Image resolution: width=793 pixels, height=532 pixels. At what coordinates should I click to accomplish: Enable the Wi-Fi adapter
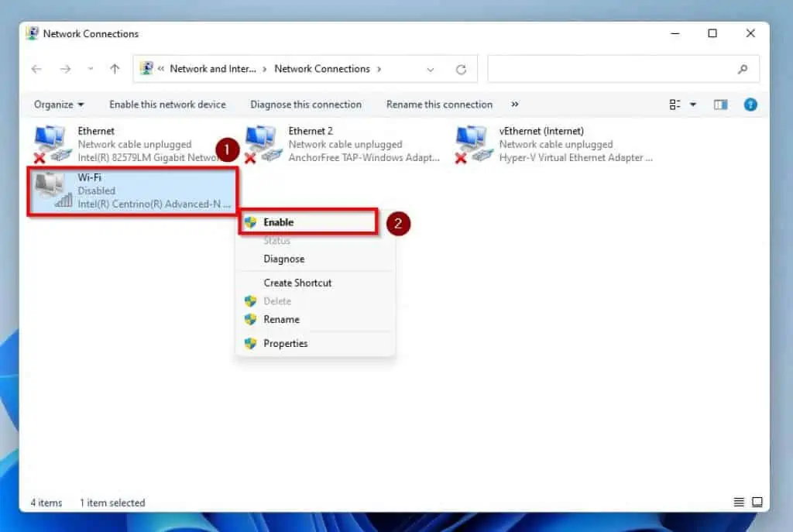coord(277,221)
